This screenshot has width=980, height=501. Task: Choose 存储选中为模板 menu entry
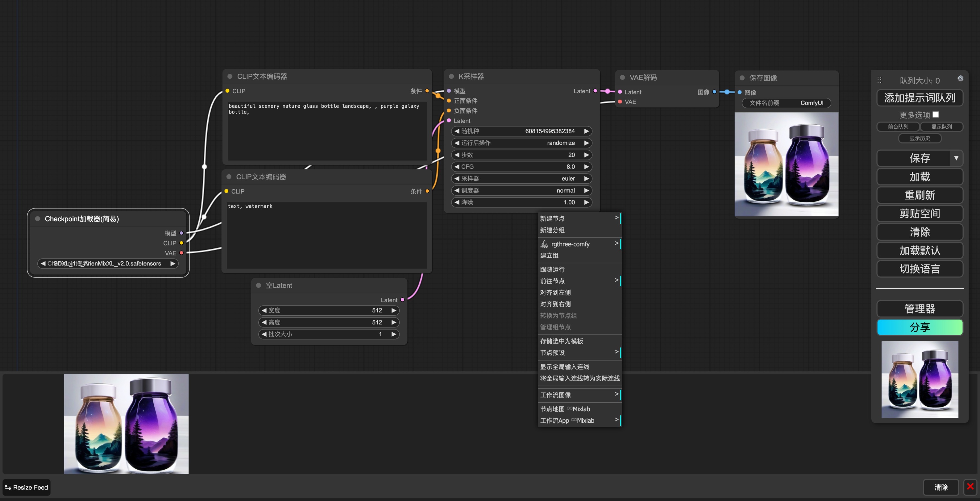click(580, 341)
